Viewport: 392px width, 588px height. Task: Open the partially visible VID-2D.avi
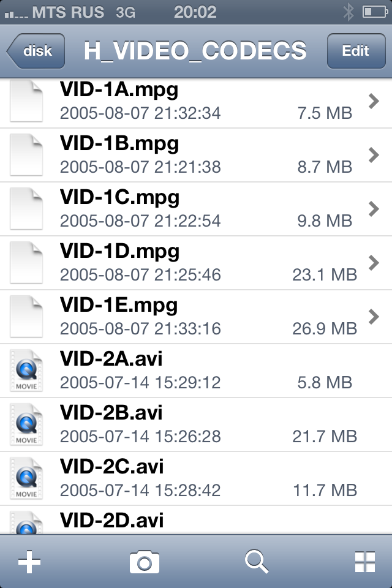point(112,520)
